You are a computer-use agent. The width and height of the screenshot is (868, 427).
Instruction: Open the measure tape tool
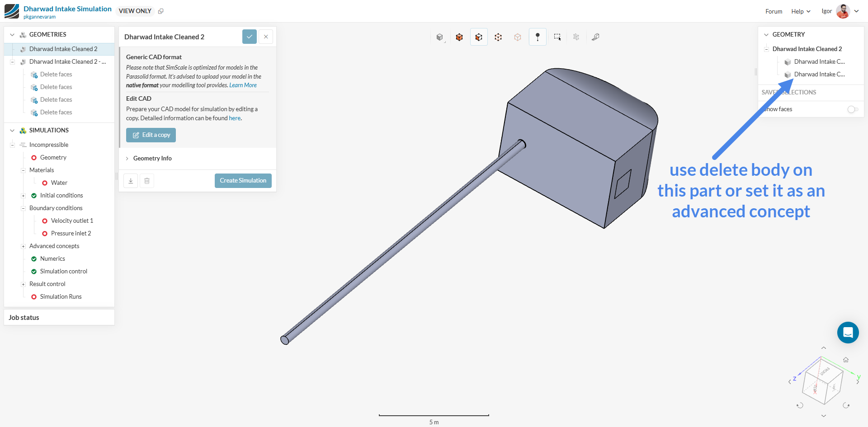tap(595, 37)
